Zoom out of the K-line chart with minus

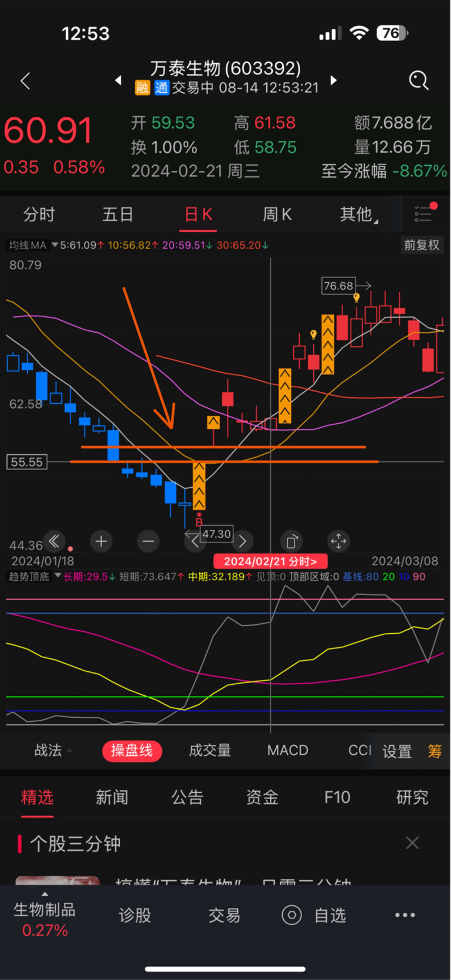(x=148, y=541)
